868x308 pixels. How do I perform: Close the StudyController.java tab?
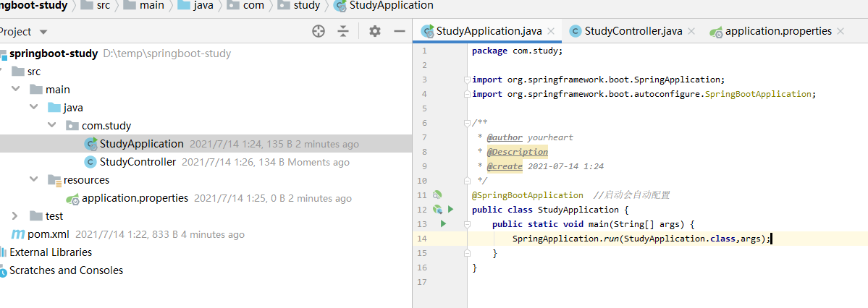point(691,32)
